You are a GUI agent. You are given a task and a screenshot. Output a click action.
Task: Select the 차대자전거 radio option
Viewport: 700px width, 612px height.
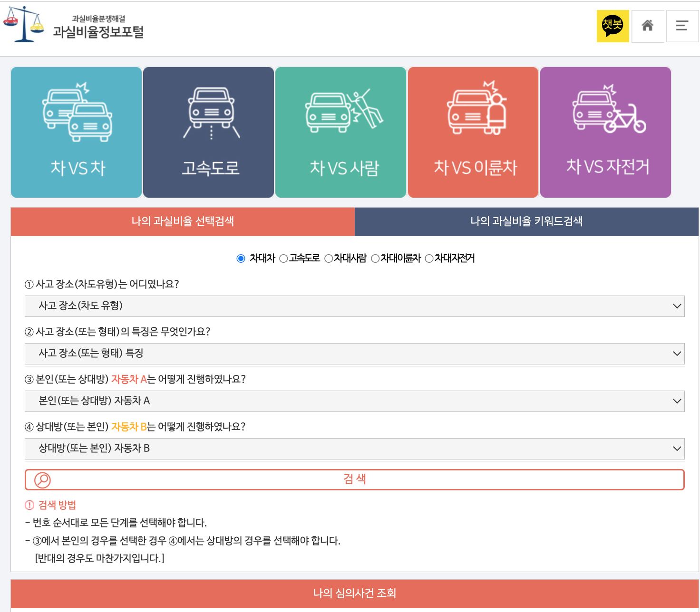pyautogui.click(x=429, y=258)
